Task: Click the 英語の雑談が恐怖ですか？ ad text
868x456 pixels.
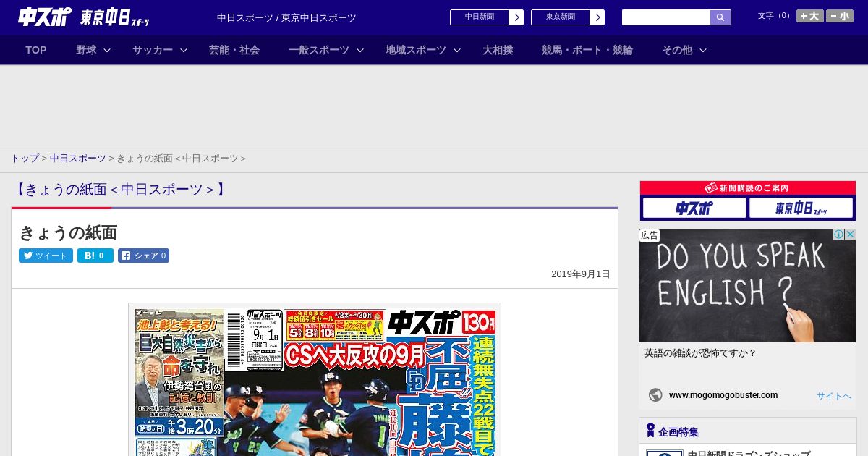Action: (700, 353)
